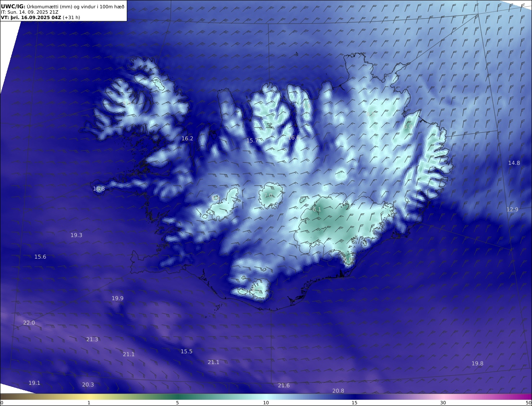Click the 7.0 value on the Hofsjökull glacier
Image resolution: width=532 pixels, height=406 pixels.
(268, 196)
